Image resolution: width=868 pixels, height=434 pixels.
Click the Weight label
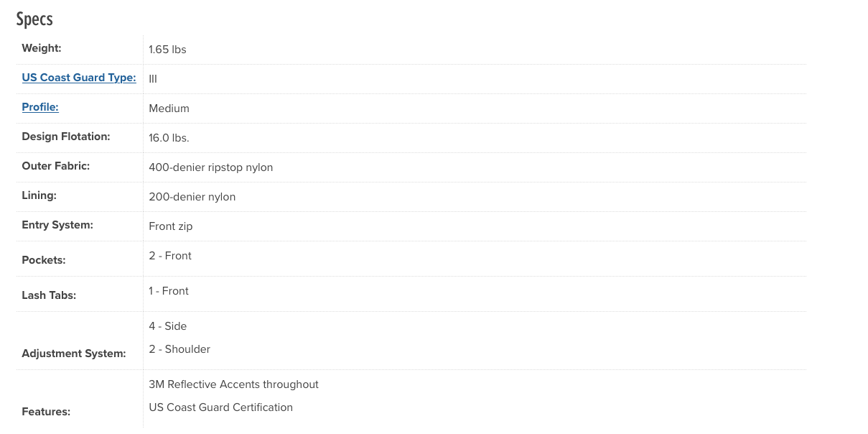42,48
